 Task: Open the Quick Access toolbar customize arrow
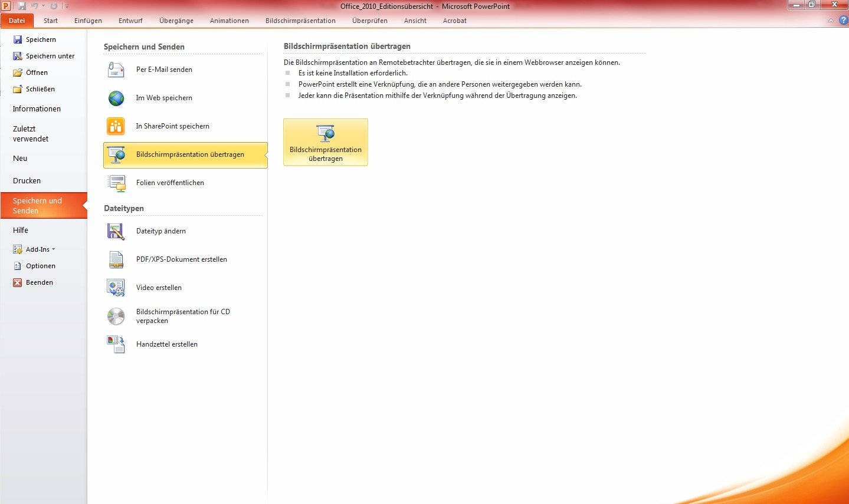point(67,6)
